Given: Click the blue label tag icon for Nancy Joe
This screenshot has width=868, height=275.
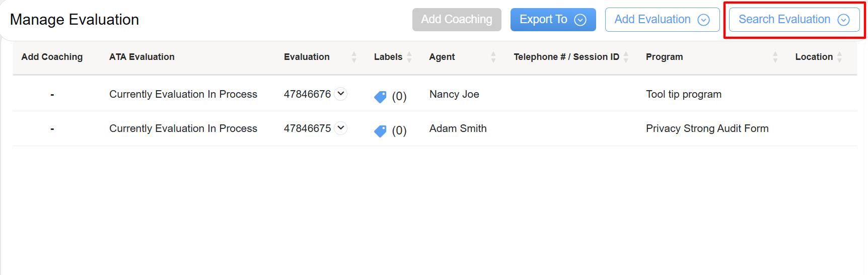Looking at the screenshot, I should 380,97.
